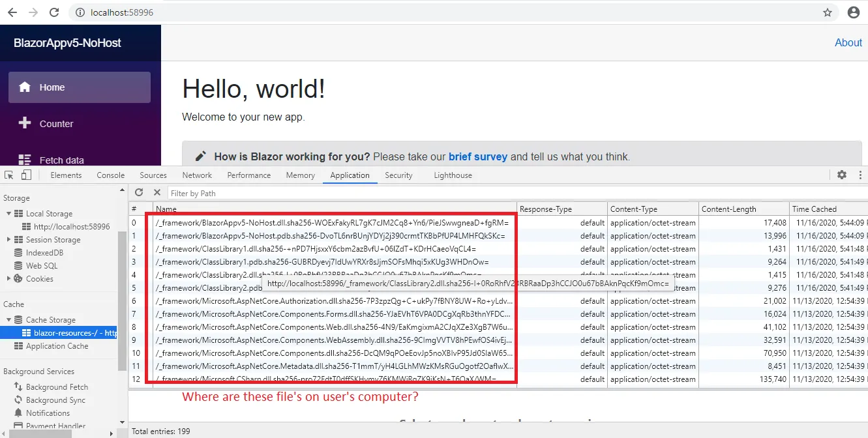Screen dimensions: 868x438
Task: Open the Memory tab
Action: (300, 175)
